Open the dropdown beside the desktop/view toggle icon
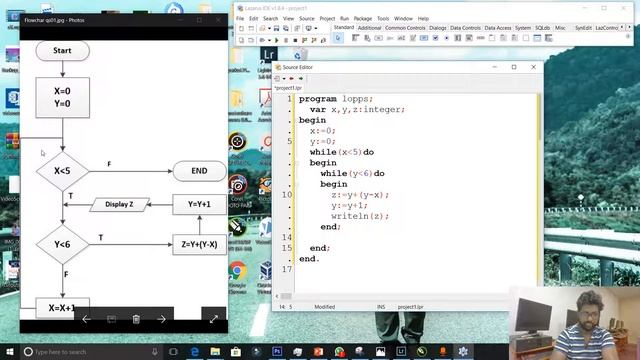The width and height of the screenshot is (640, 360). coord(316,29)
